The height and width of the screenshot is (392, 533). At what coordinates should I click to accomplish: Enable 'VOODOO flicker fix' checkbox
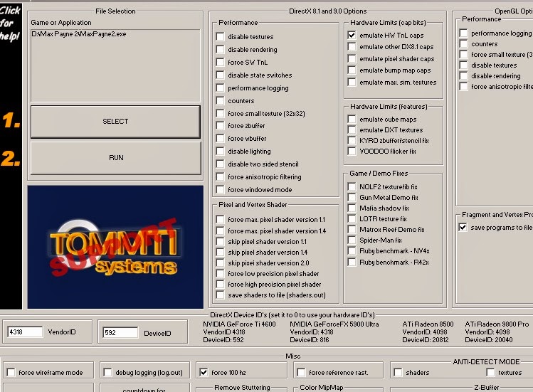point(352,151)
